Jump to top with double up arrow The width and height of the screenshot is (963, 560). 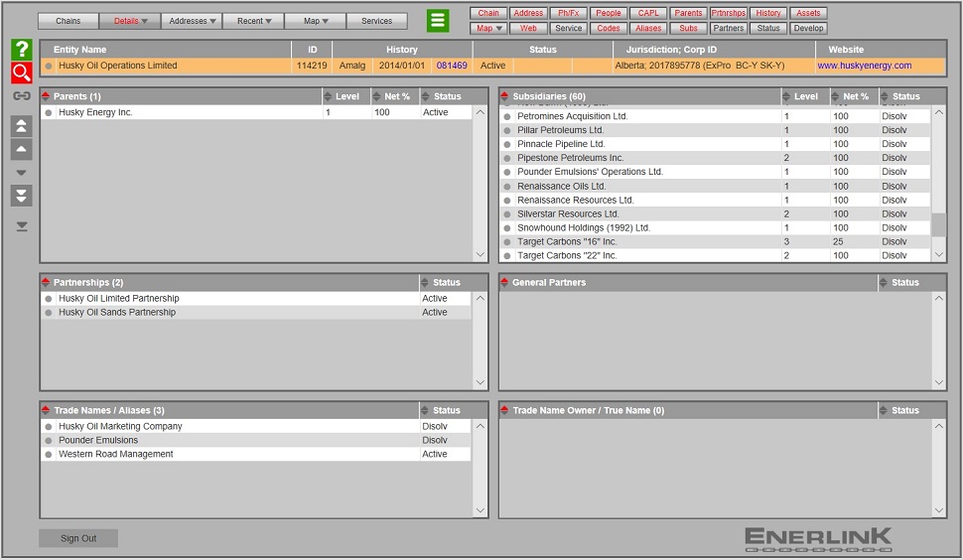(x=22, y=126)
